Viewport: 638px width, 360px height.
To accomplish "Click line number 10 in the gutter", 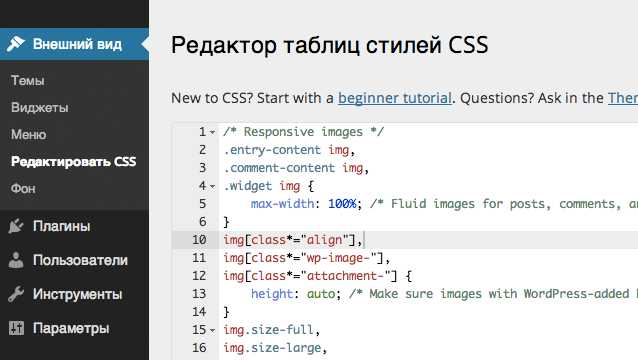I will pos(199,240).
